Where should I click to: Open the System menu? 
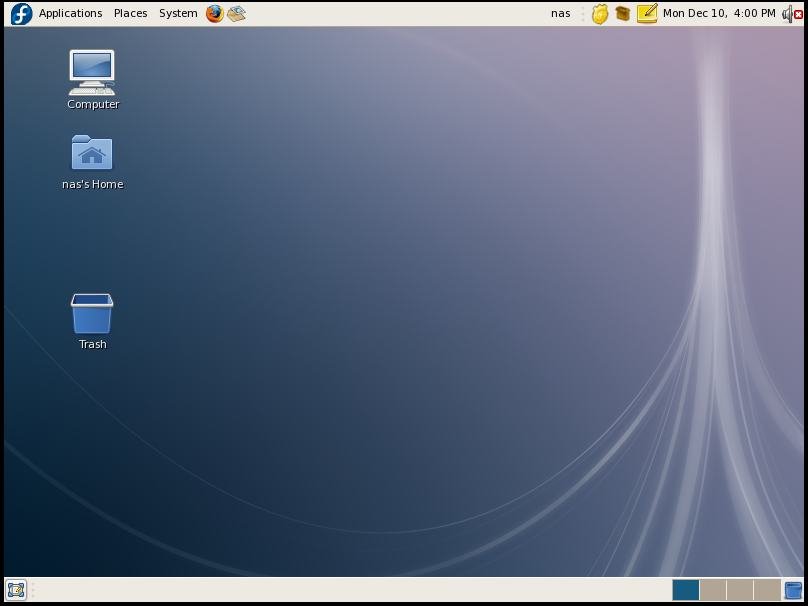178,14
